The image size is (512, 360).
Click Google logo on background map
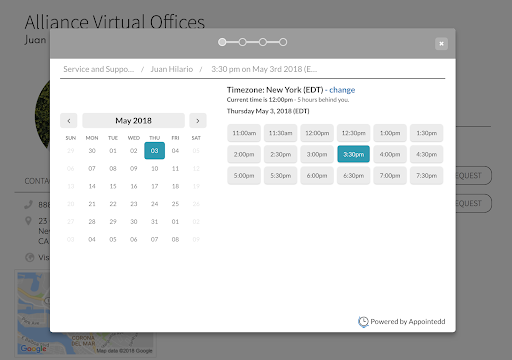coord(33,349)
